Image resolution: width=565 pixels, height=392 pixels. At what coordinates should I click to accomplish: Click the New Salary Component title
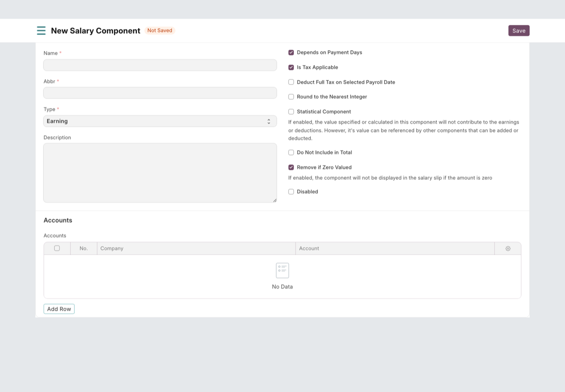pyautogui.click(x=96, y=31)
